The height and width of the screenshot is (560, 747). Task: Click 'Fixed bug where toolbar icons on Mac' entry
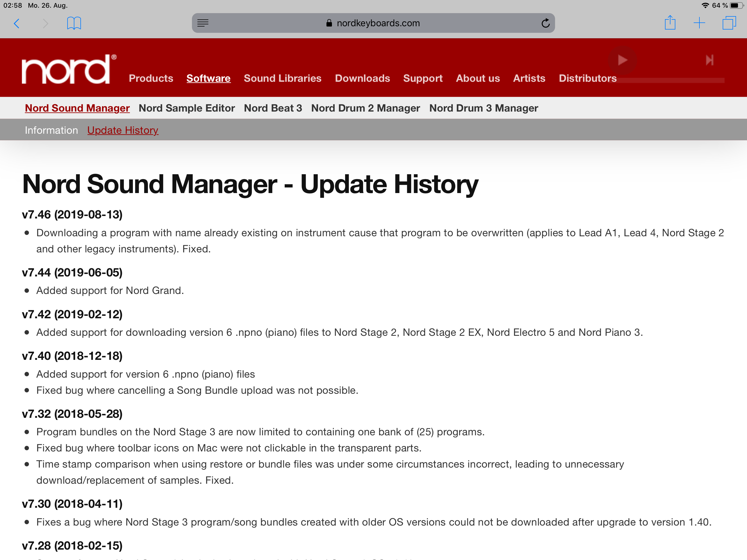point(229,448)
